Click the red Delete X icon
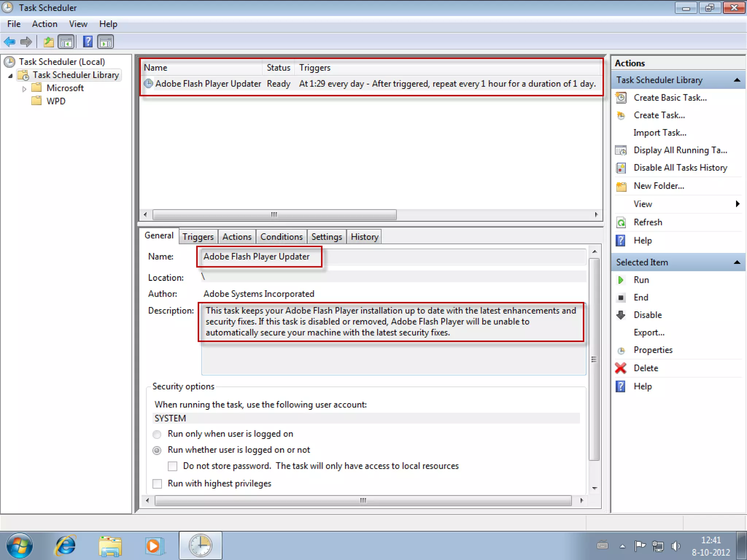747x560 pixels. click(620, 368)
